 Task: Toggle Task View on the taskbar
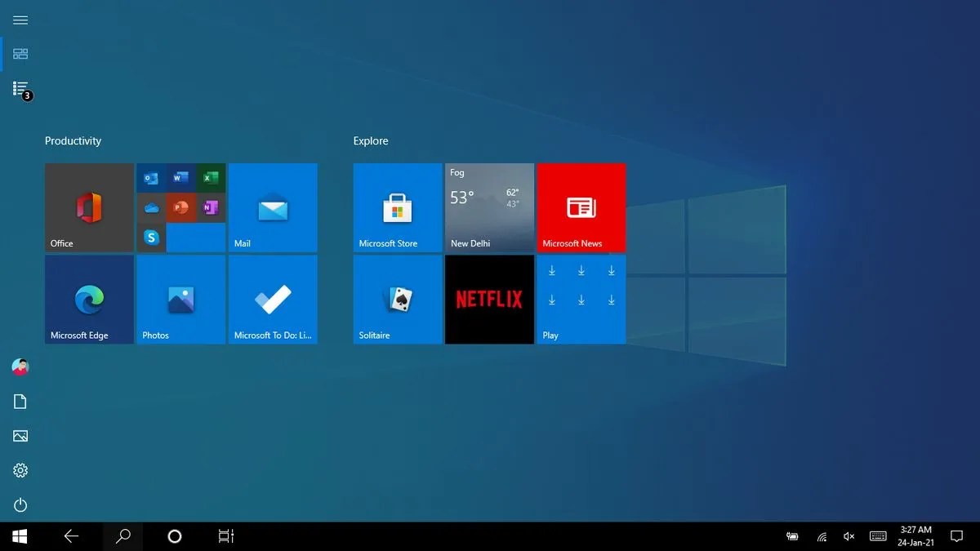coord(225,536)
